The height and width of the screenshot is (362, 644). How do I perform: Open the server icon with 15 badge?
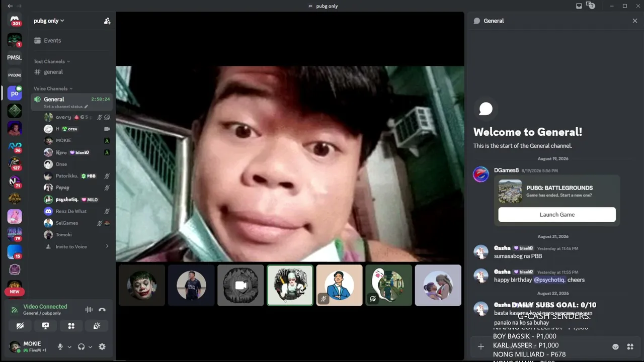click(15, 252)
